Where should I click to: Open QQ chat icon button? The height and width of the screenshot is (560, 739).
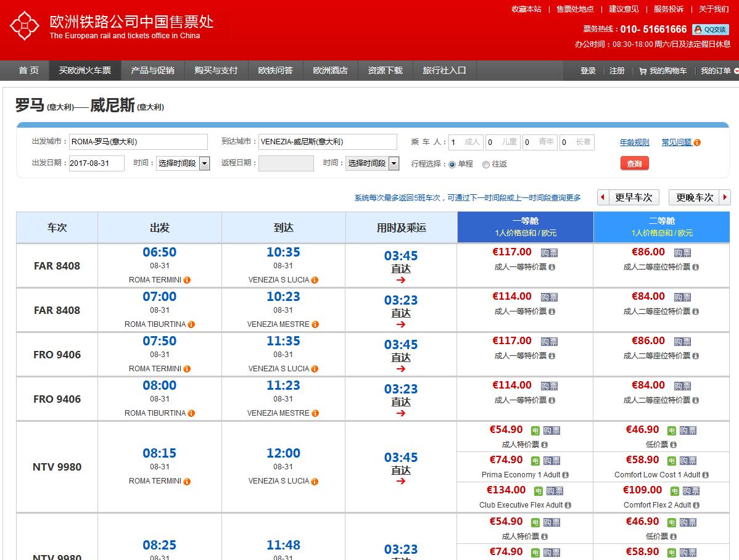tap(711, 29)
